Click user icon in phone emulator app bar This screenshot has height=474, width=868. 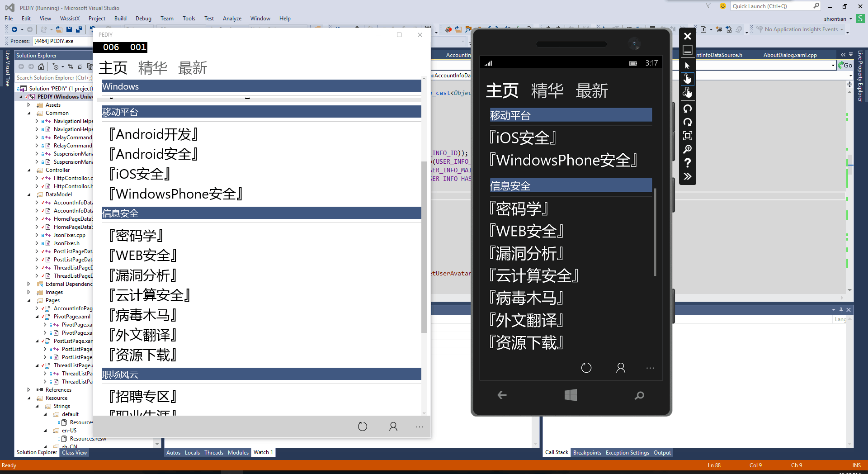pyautogui.click(x=621, y=368)
